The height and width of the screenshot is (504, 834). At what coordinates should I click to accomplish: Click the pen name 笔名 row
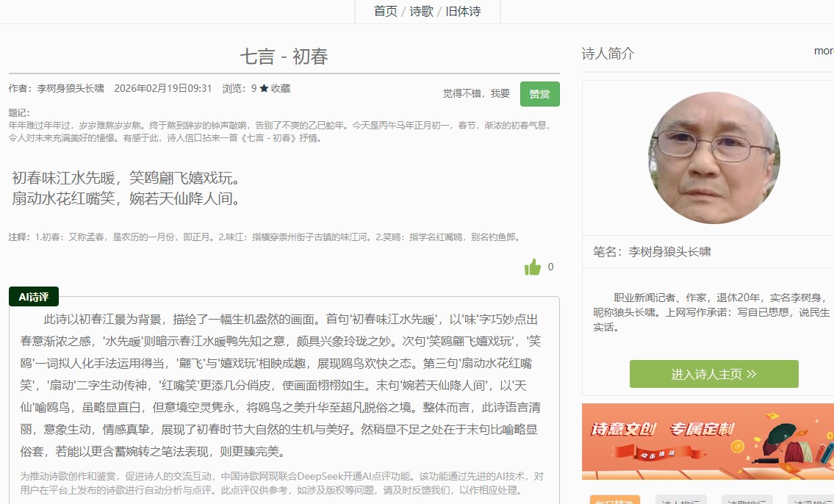(652, 252)
